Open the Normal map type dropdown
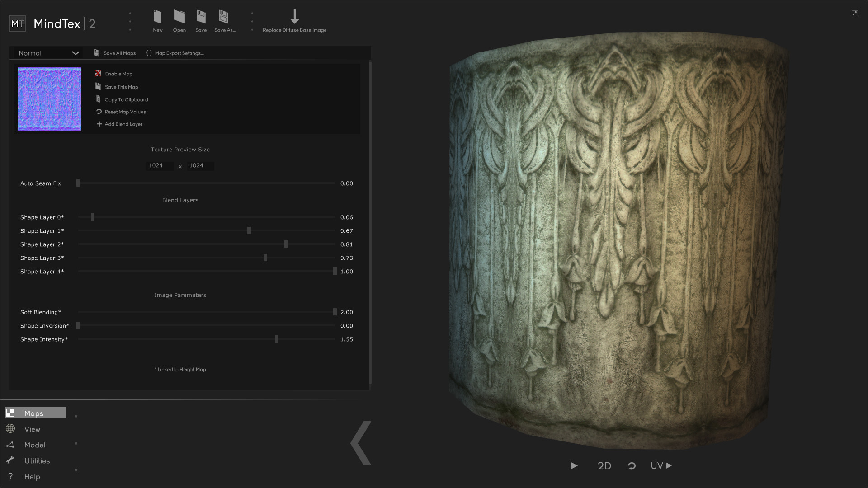The width and height of the screenshot is (868, 488). point(47,53)
